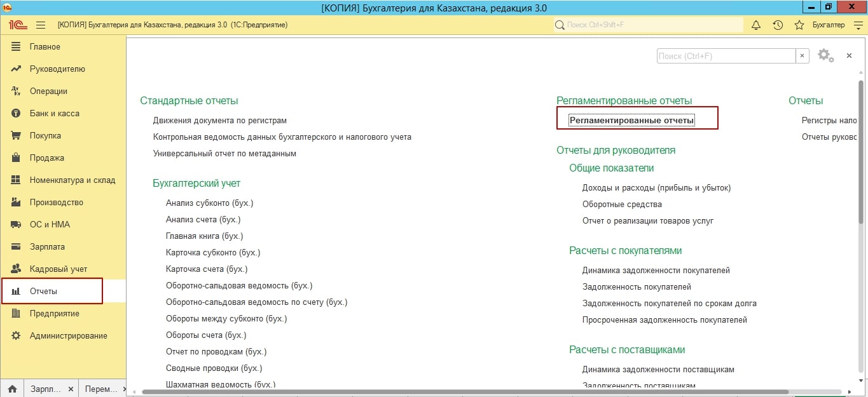868x397 pixels.
Task: Close the reports menu panel
Action: tap(849, 56)
